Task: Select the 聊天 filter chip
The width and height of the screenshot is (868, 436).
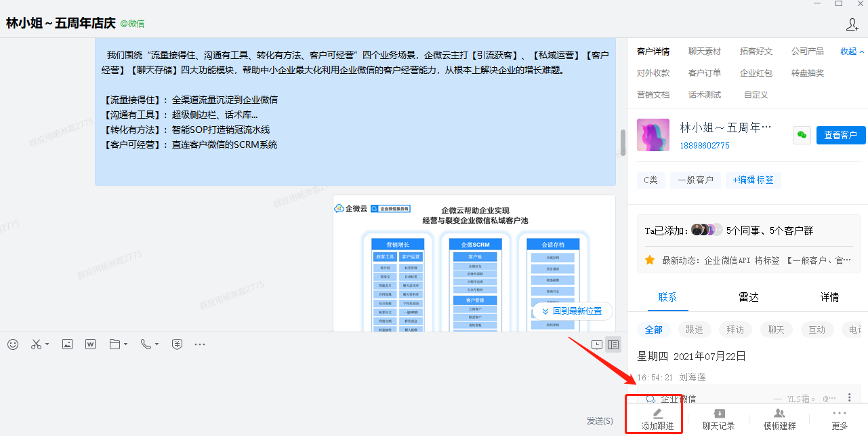Action: tap(776, 330)
